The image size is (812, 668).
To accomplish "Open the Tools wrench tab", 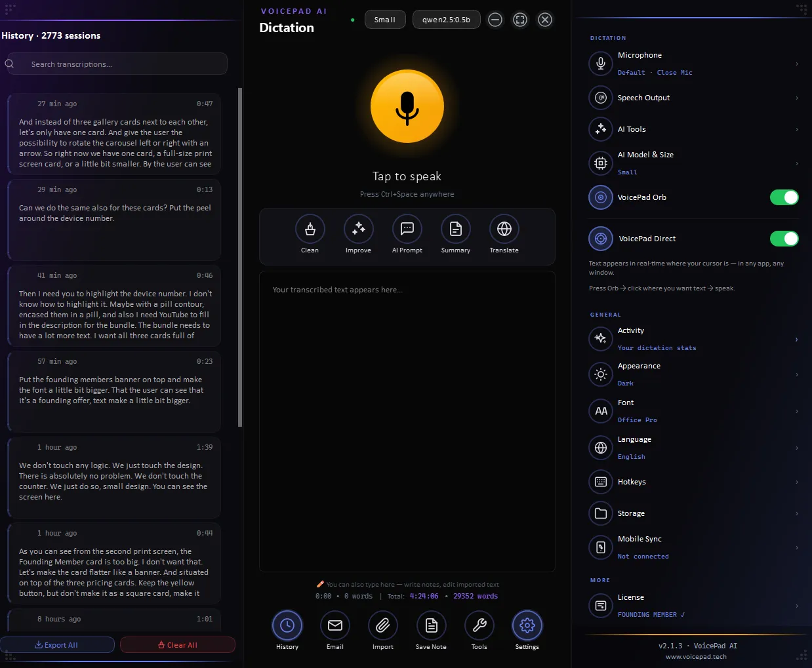I will [x=479, y=626].
